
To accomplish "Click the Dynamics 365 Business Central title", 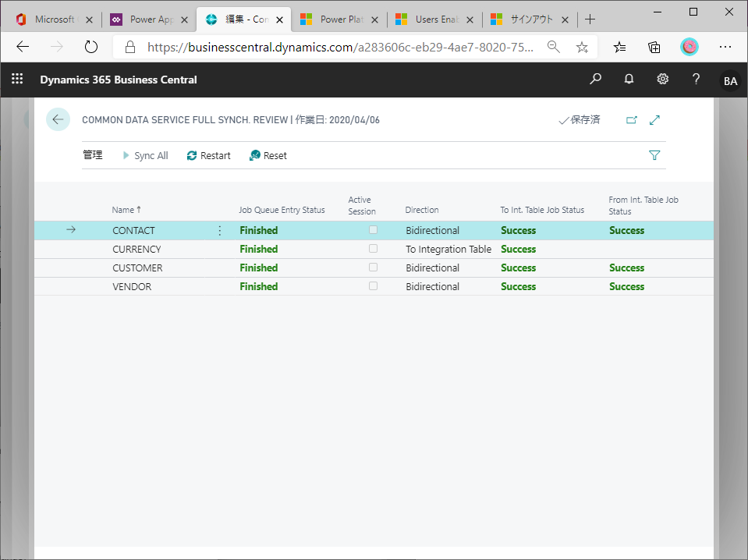I will [119, 80].
